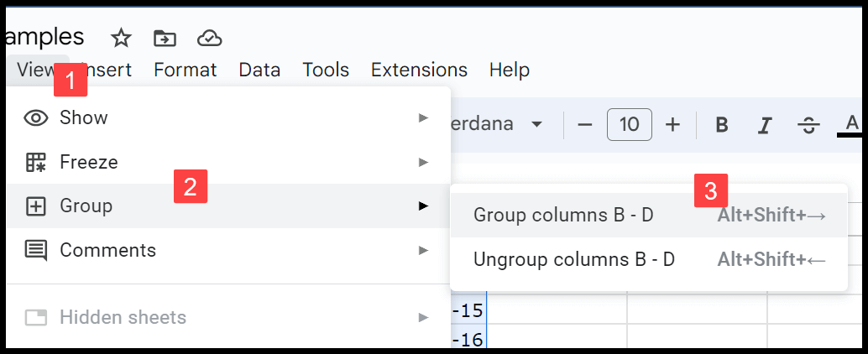Increase font size with plus button

point(672,125)
